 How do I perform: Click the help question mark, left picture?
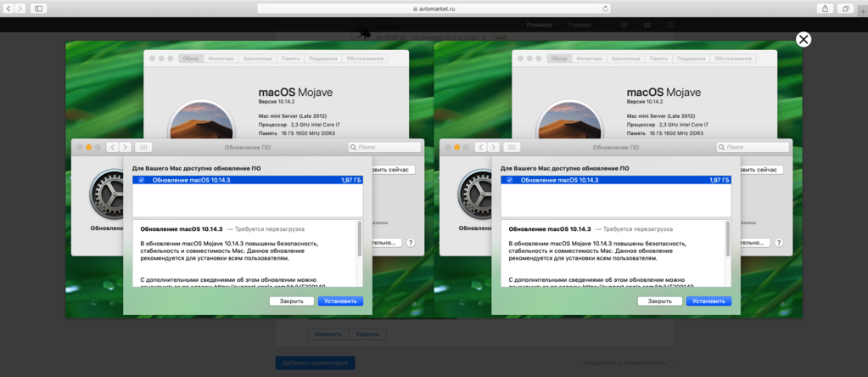(x=411, y=243)
